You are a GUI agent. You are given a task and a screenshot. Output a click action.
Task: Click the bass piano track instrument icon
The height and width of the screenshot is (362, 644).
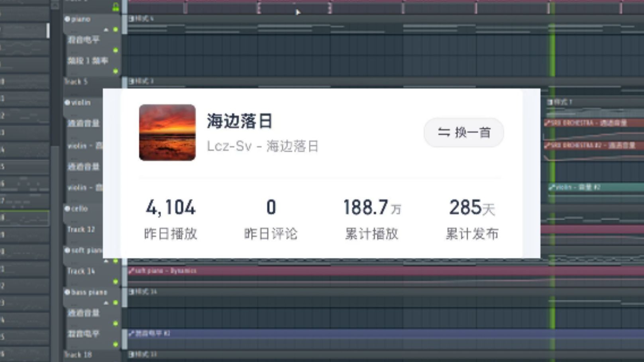[66, 292]
